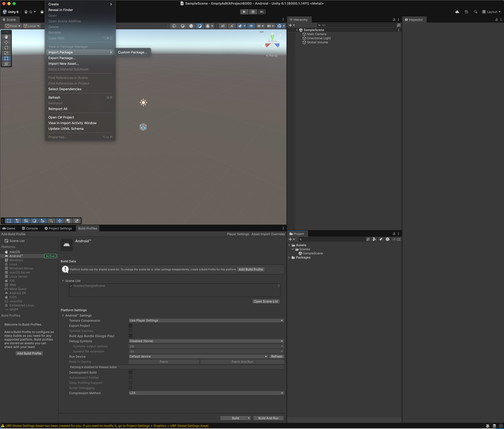Open the Compression Method LZ4 dropdown
Screen dimensions: 504x429
coord(206,393)
